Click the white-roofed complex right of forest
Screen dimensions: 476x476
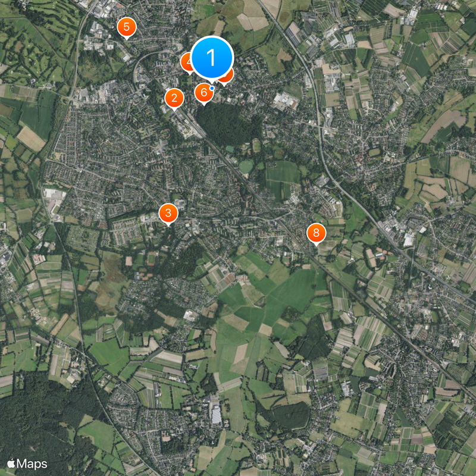(x=286, y=101)
